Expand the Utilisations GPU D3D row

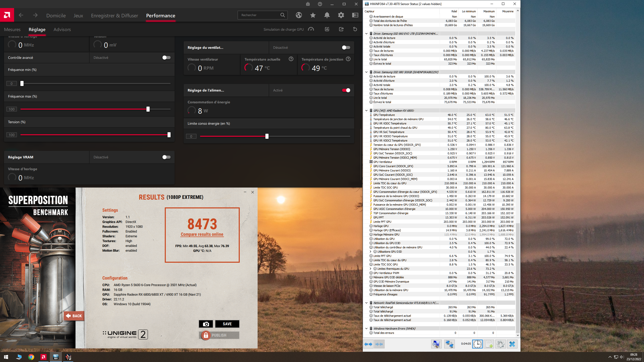(370, 252)
